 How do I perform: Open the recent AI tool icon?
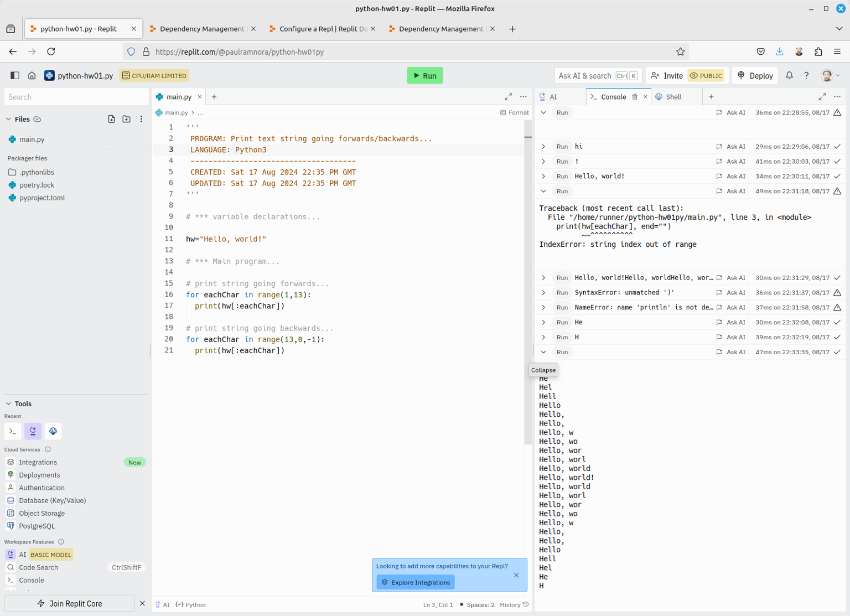click(33, 431)
